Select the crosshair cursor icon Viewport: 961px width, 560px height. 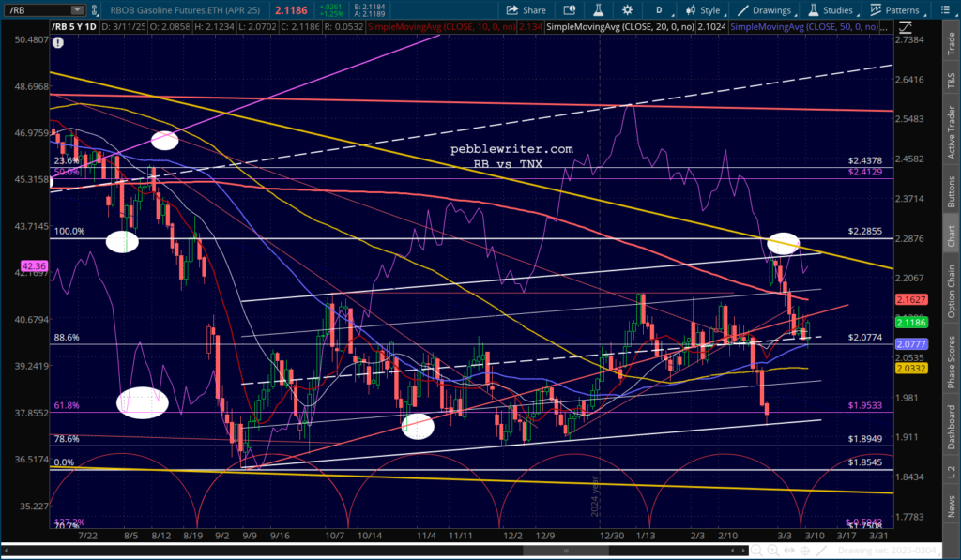tap(804, 551)
